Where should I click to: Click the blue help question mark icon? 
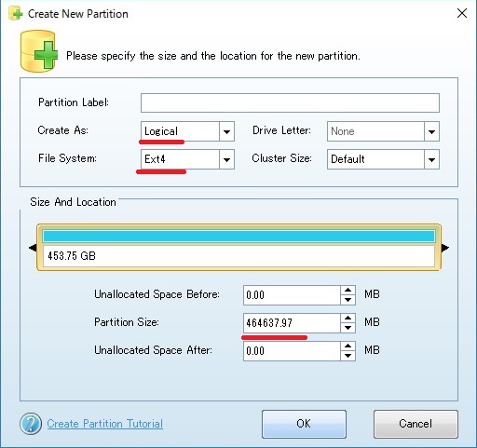(31, 424)
